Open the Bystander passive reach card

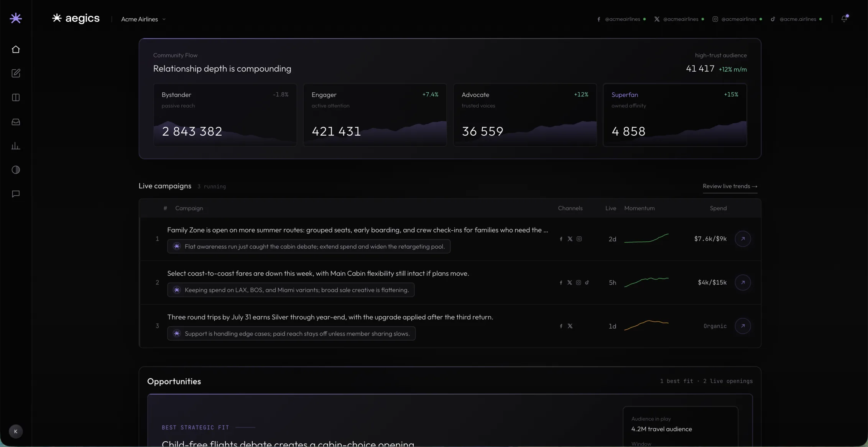pyautogui.click(x=225, y=115)
